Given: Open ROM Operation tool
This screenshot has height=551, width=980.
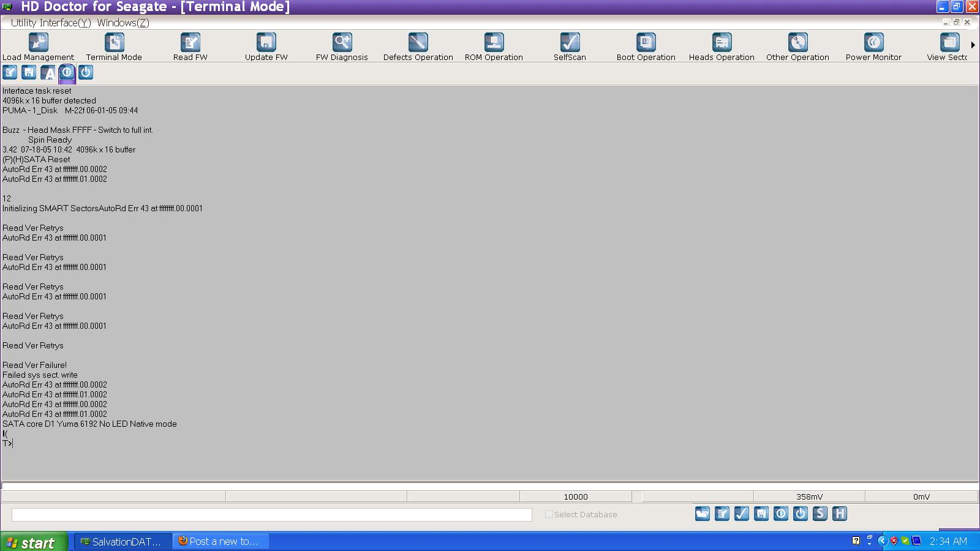Looking at the screenshot, I should pos(494,47).
